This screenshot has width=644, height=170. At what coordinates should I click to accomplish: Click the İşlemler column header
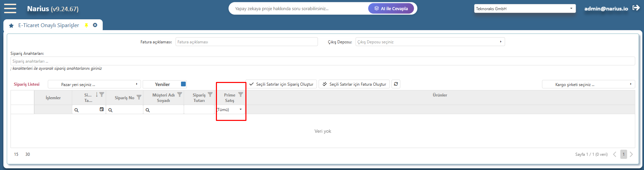click(53, 98)
